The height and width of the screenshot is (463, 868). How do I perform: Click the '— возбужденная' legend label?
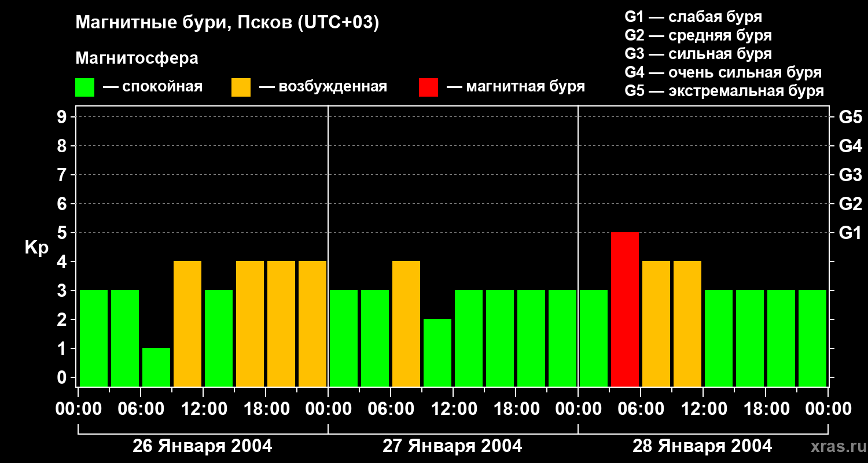tap(323, 87)
